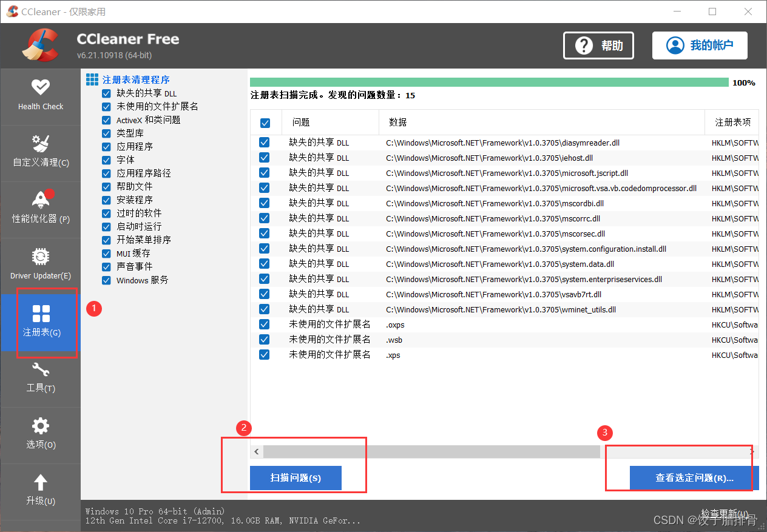Image resolution: width=767 pixels, height=532 pixels.
Task: Click Check for updates link (检查更新)
Action: point(725,513)
